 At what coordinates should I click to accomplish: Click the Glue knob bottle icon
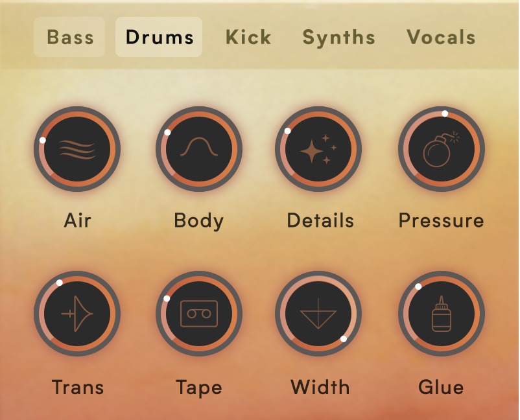(x=442, y=314)
